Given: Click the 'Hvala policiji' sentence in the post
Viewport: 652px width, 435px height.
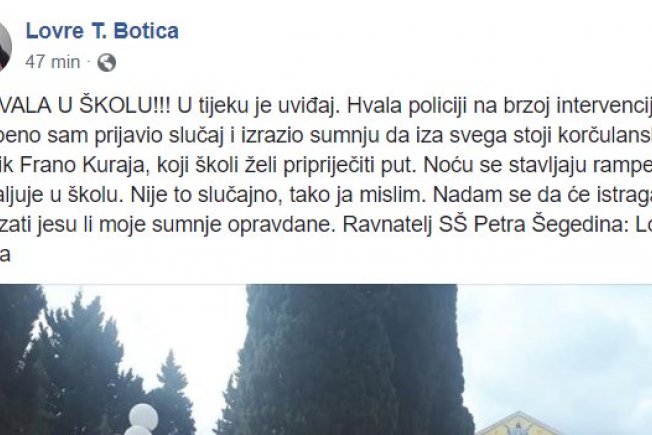Looking at the screenshot, I should (499, 106).
